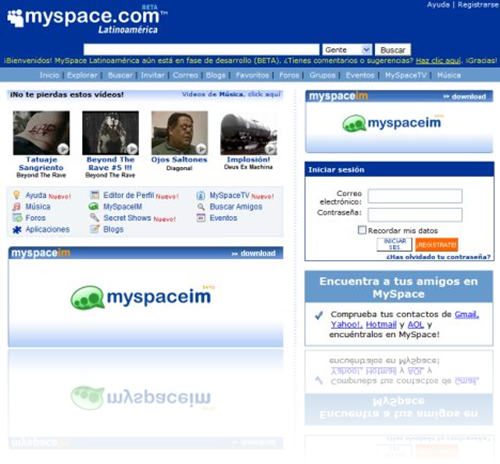
Task: Open the Inicio nav item
Action: click(49, 75)
